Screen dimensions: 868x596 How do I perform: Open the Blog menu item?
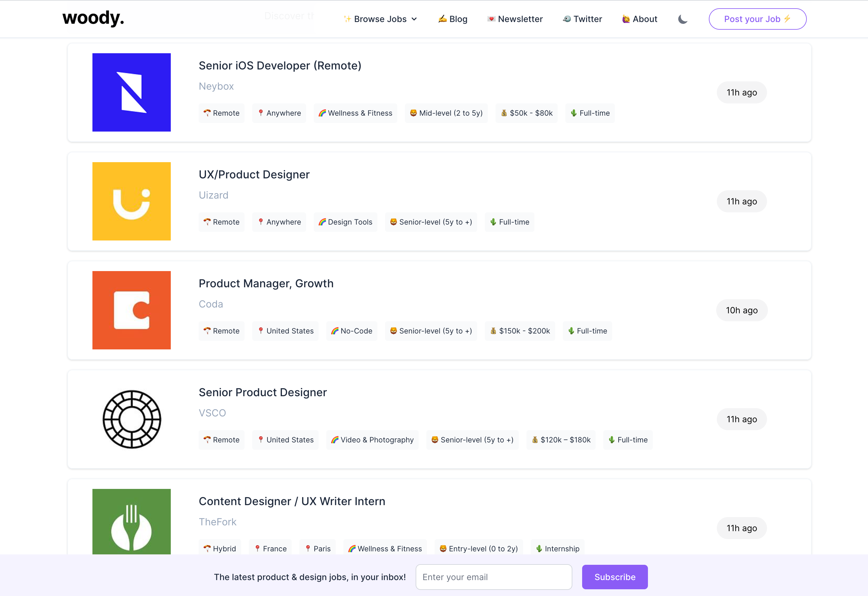[x=453, y=19]
